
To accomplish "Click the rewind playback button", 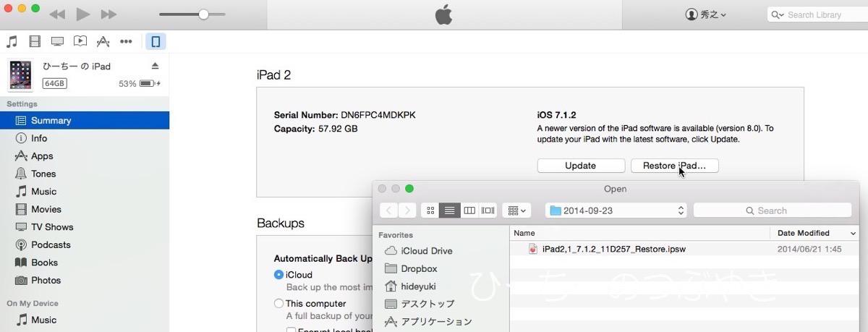I will point(57,14).
